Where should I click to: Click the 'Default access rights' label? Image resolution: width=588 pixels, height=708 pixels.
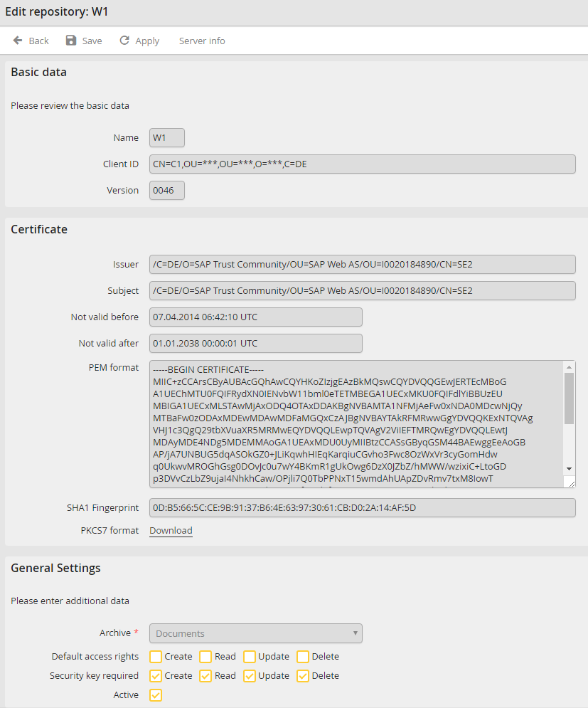95,657
